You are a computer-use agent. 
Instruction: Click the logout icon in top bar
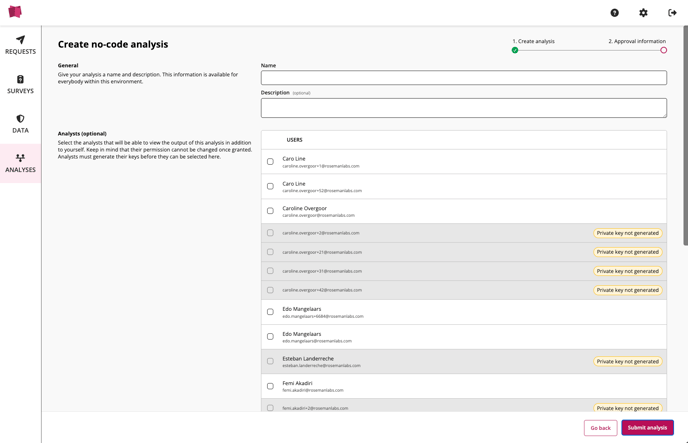(672, 13)
